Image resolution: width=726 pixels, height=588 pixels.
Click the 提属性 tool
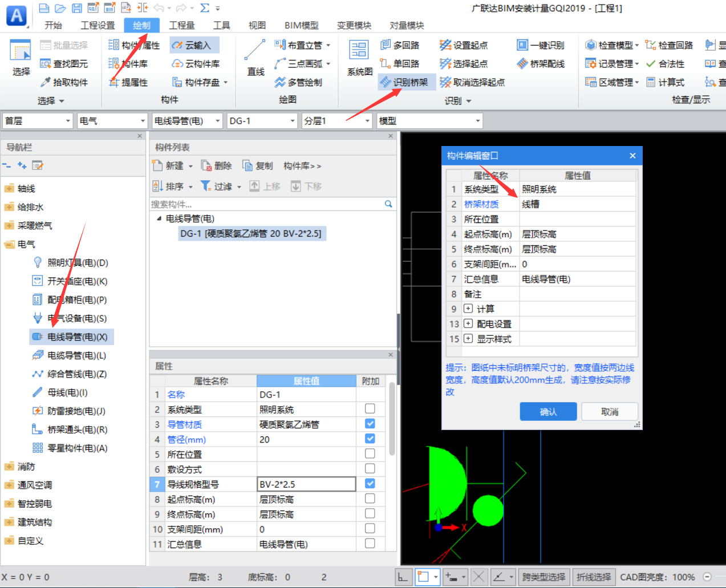pyautogui.click(x=128, y=82)
